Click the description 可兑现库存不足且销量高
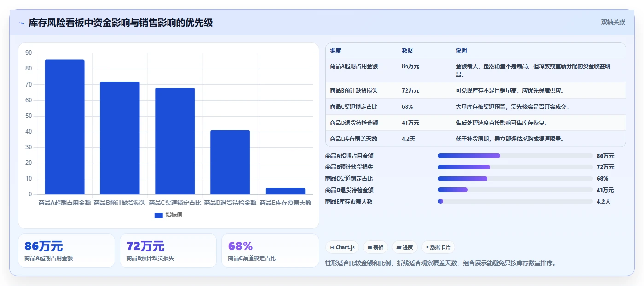Screen dimensions: 644x286 [x=510, y=90]
